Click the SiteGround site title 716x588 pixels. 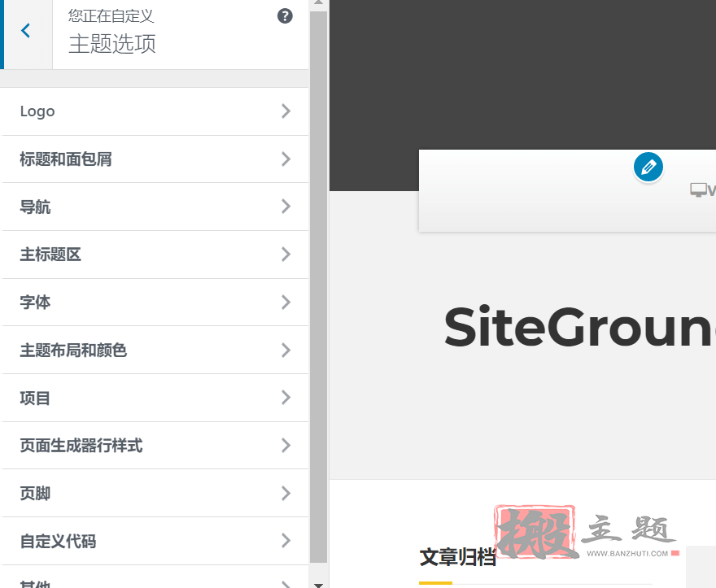pos(579,327)
